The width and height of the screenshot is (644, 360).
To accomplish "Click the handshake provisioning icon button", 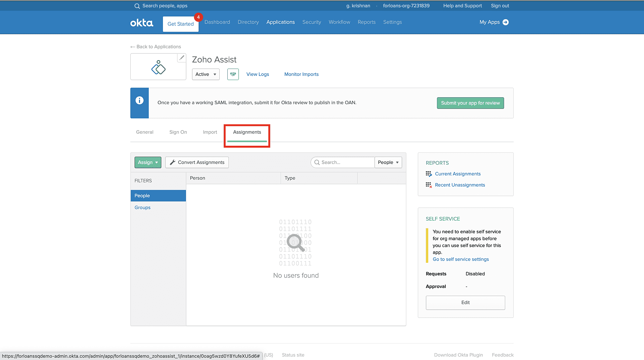I will pyautogui.click(x=233, y=74).
